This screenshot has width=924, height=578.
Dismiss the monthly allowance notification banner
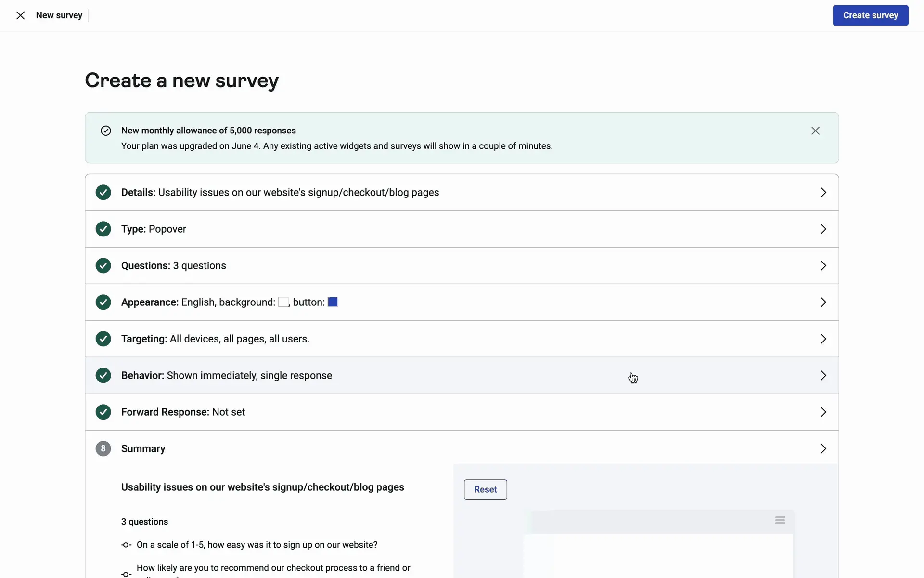815,131
